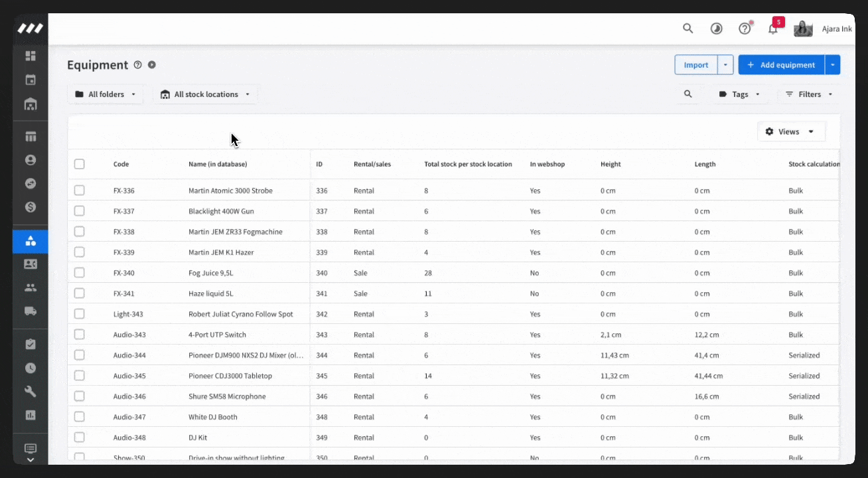Open the help question mark in top bar

[745, 29]
